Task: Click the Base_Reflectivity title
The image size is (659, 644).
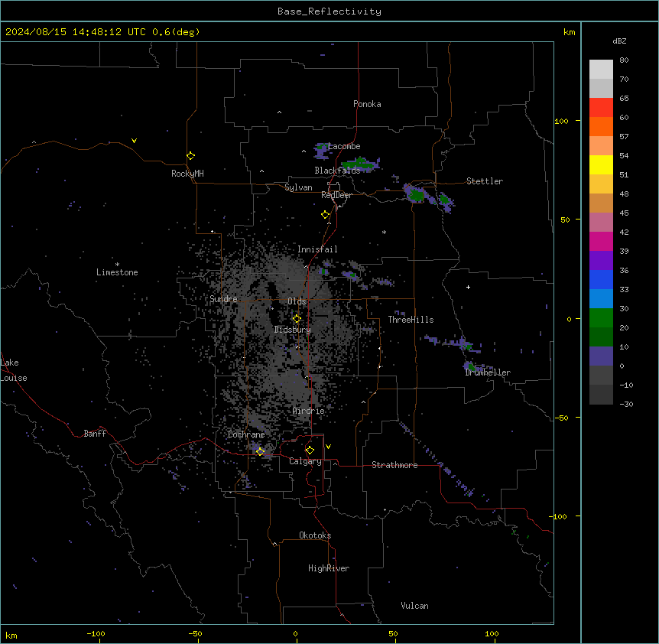Action: pos(329,11)
